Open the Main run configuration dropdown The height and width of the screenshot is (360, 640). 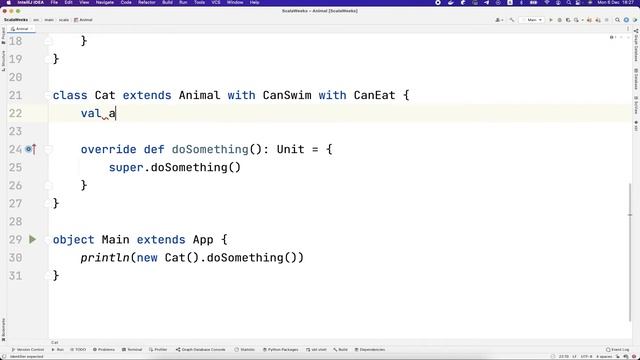point(532,20)
